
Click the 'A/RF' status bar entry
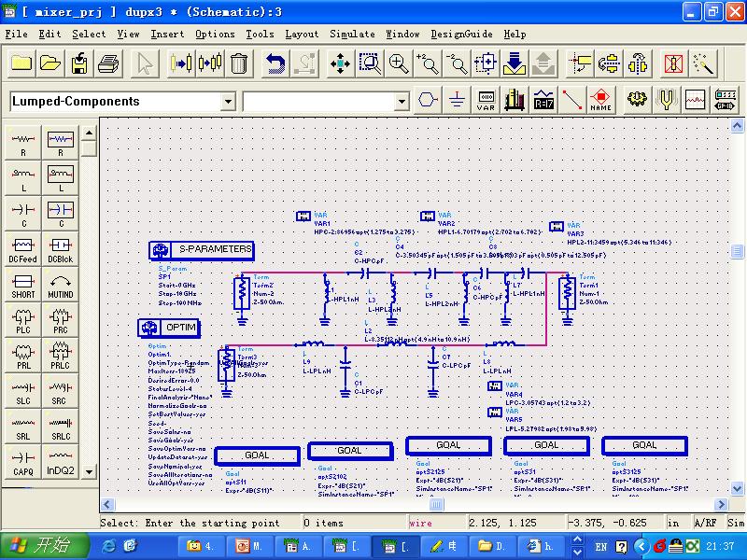coord(705,523)
